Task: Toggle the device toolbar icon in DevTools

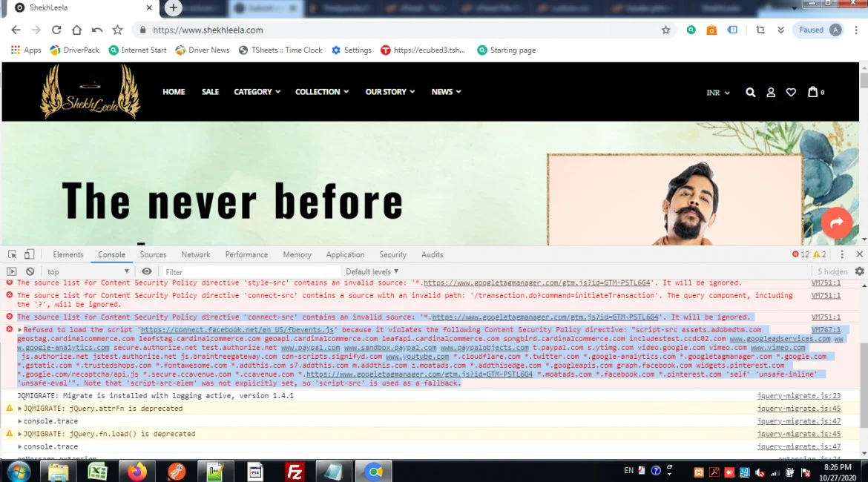Action: point(29,254)
